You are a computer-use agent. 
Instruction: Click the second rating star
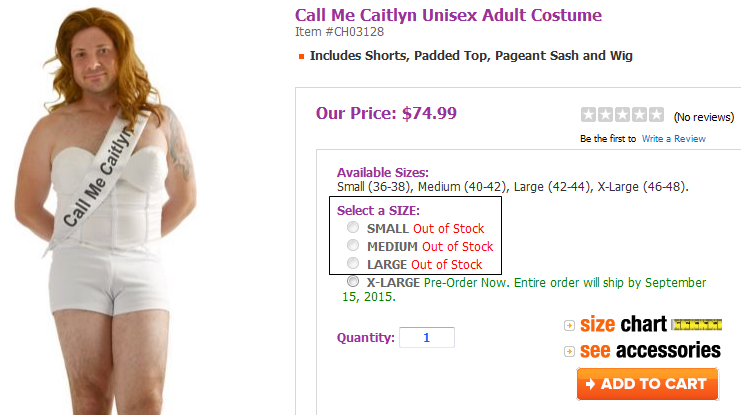[606, 115]
